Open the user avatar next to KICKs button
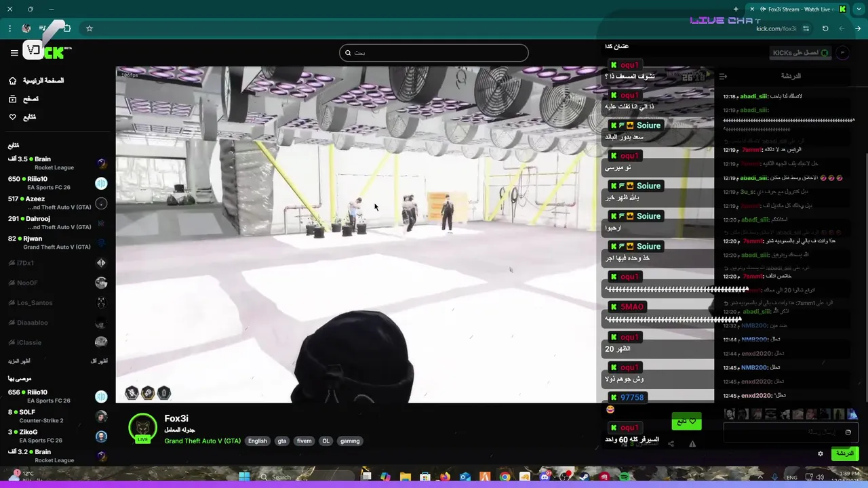Screen dimensions: 868x488 (x=842, y=53)
